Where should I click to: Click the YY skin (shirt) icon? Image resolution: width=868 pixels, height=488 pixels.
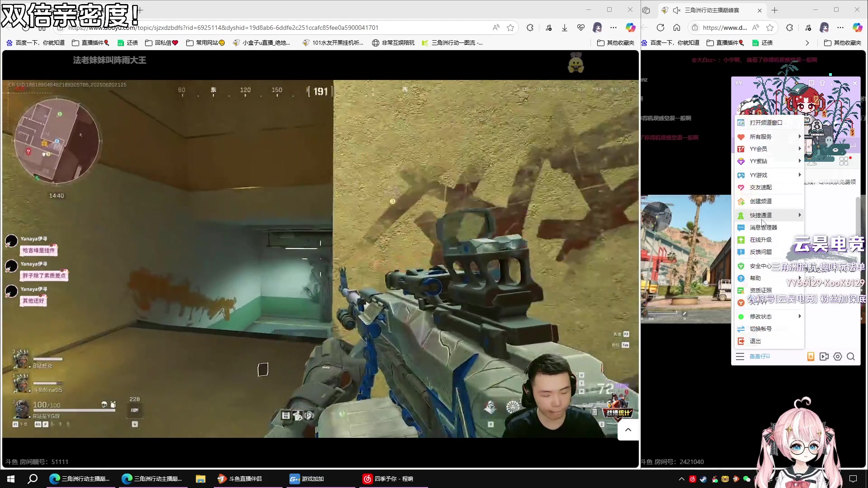tap(822, 83)
